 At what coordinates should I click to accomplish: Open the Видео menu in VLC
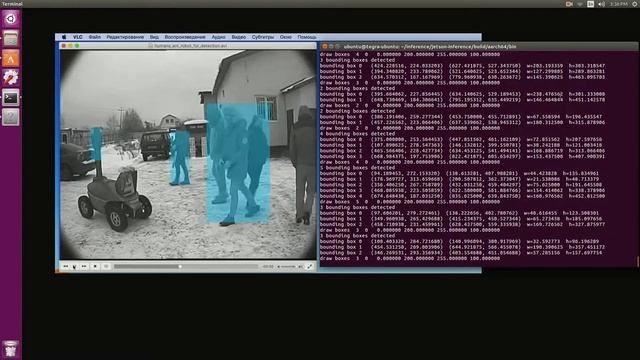click(x=238, y=37)
